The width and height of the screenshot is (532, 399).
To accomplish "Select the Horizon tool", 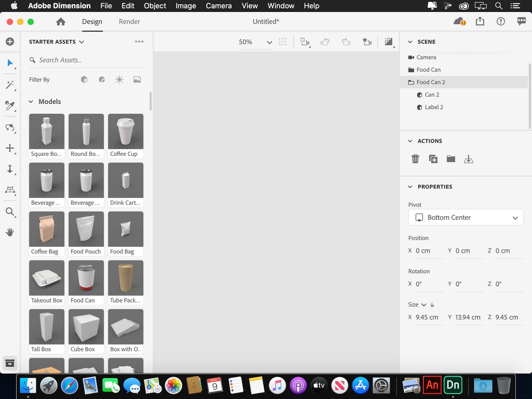I will [9, 190].
